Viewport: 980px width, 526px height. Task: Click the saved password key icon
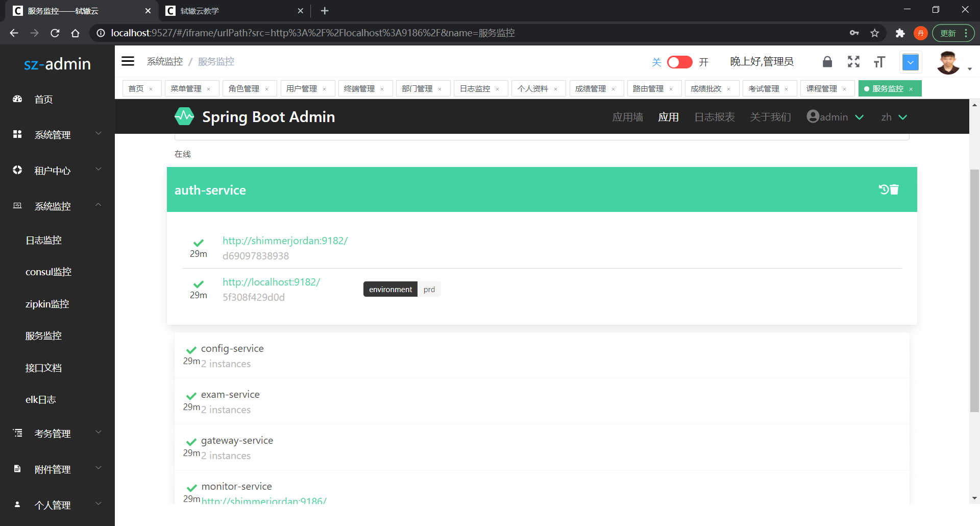[854, 33]
